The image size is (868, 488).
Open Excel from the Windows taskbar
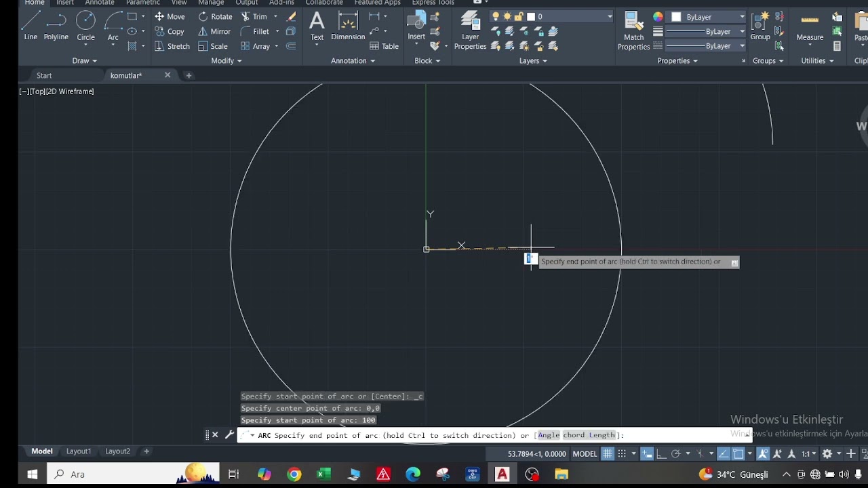[323, 474]
